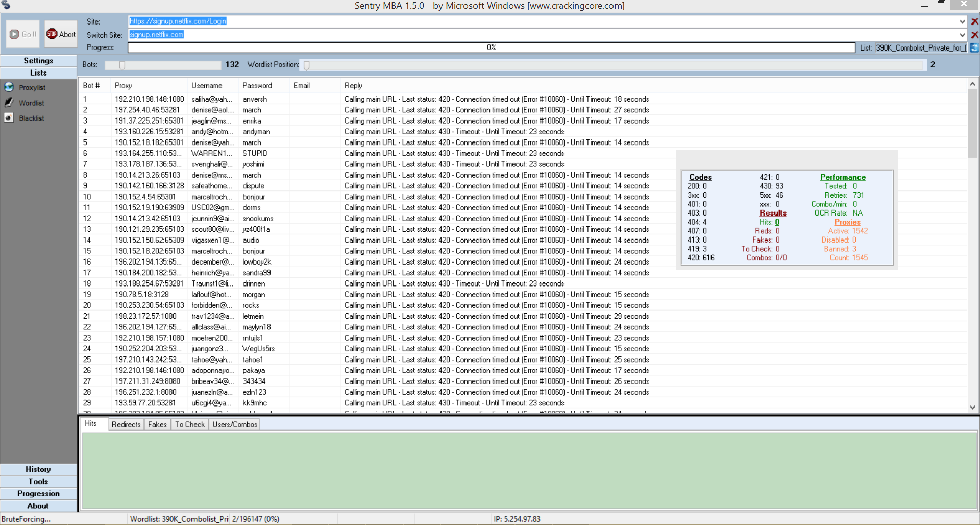980x525 pixels.
Task: Select username 'tahoe@yah...' in row 25
Action: pyautogui.click(x=212, y=360)
